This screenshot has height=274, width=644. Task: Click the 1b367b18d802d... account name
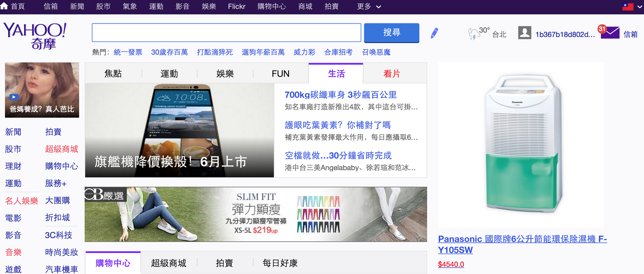click(x=565, y=34)
